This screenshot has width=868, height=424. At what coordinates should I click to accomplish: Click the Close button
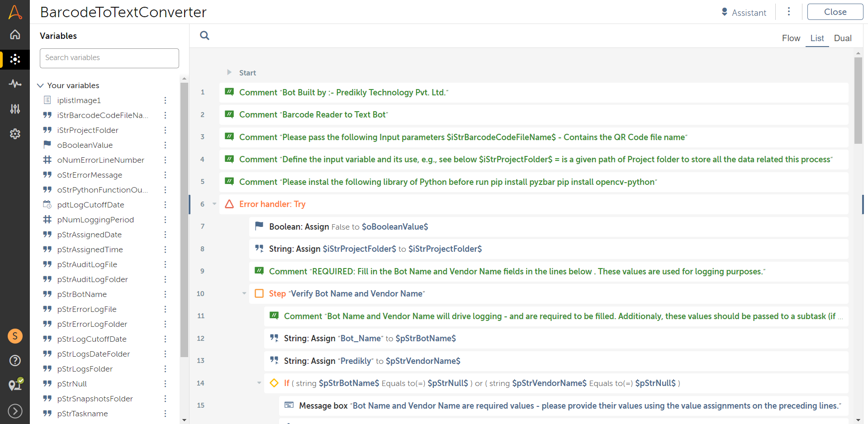[835, 12]
